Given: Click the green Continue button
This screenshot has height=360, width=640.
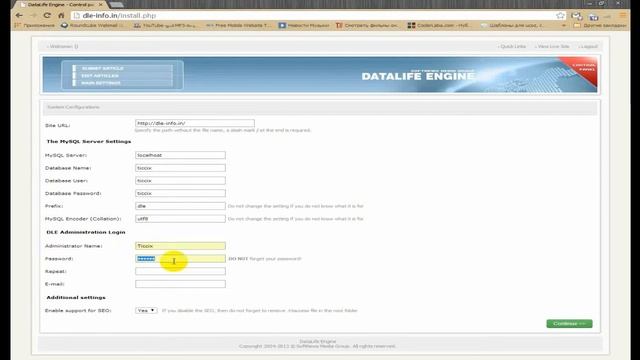Looking at the screenshot, I should point(569,323).
